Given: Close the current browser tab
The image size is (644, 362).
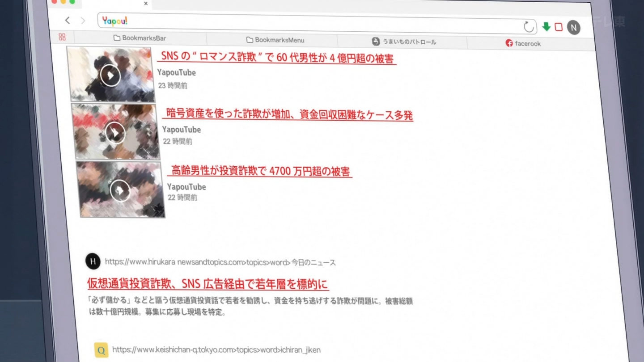Looking at the screenshot, I should pos(146,4).
